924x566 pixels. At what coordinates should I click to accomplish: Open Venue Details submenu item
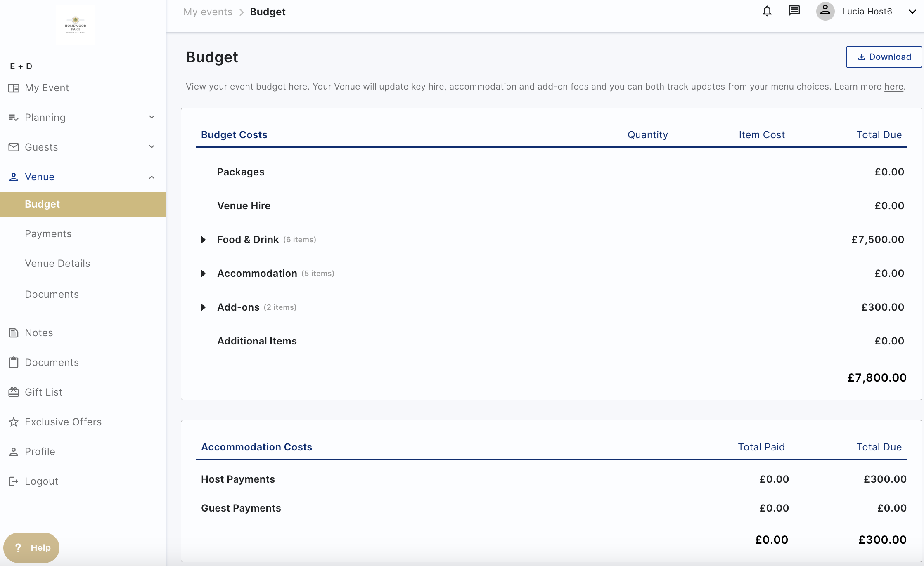coord(57,263)
